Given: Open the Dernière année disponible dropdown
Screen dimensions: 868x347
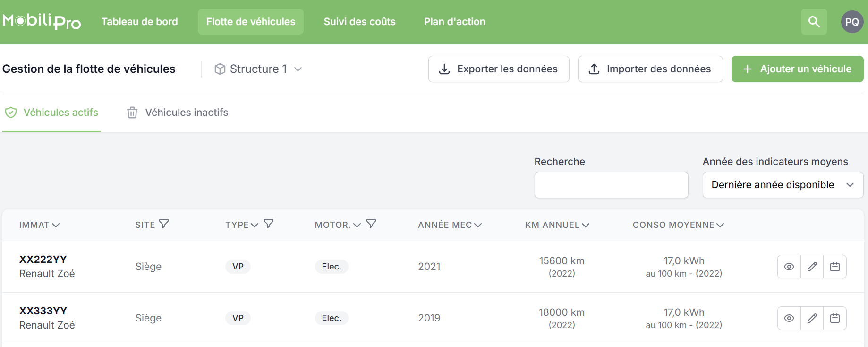Looking at the screenshot, I should pyautogui.click(x=783, y=185).
